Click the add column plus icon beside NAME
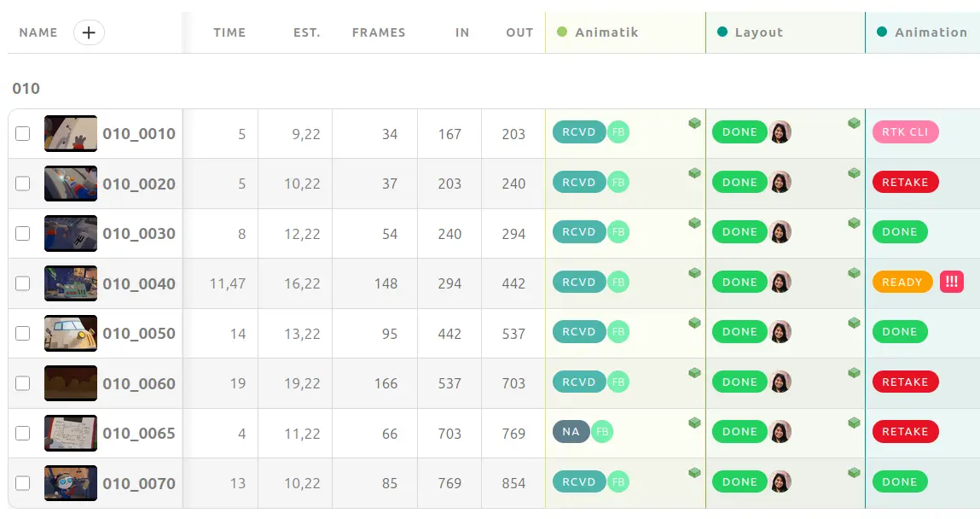The height and width of the screenshot is (519, 980). [89, 32]
